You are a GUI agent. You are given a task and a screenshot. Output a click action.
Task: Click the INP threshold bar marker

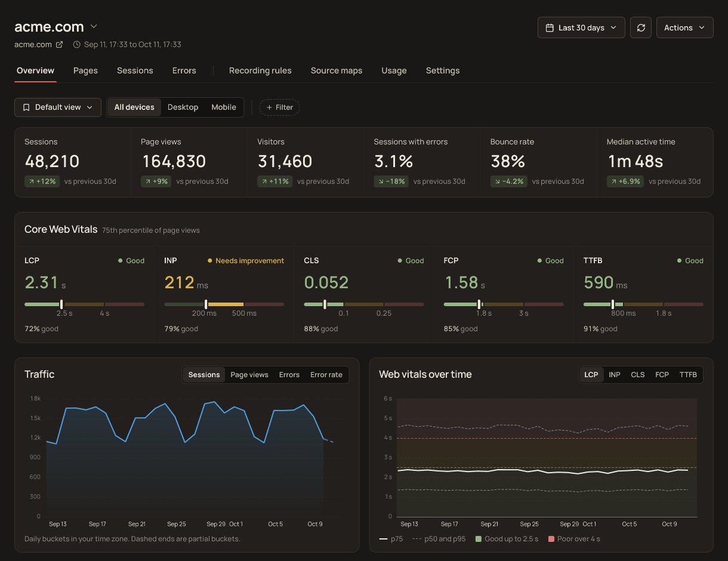coord(206,304)
